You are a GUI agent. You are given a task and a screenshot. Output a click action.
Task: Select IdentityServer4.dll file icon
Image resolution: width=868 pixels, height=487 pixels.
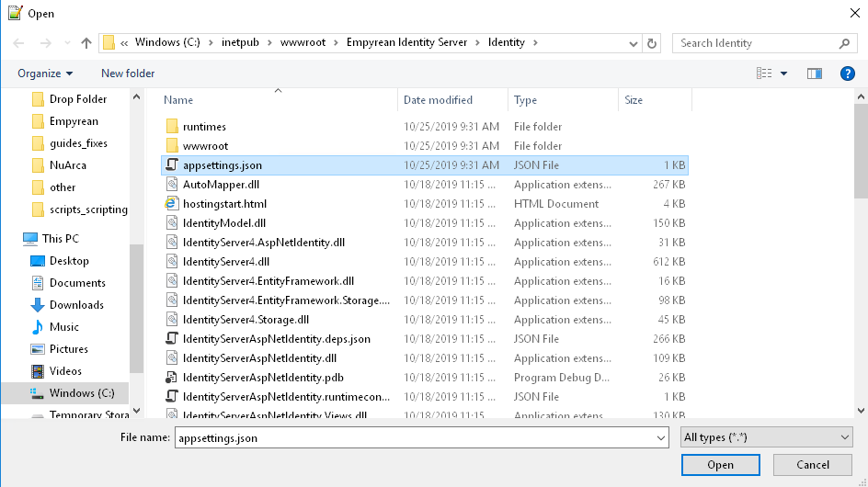tap(172, 262)
